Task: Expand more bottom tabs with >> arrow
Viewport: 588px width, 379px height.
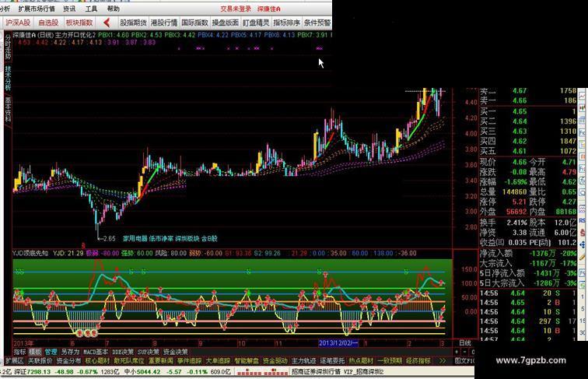Action: click(443, 361)
